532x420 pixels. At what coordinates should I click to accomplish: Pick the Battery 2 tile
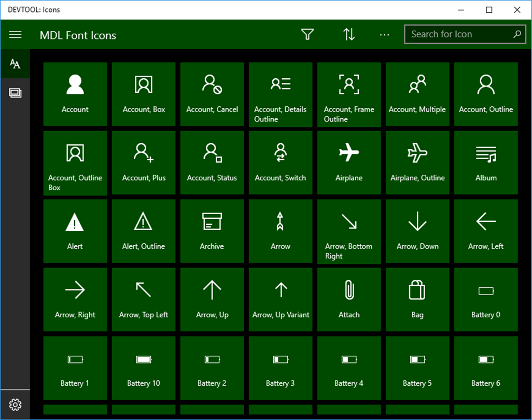212,368
